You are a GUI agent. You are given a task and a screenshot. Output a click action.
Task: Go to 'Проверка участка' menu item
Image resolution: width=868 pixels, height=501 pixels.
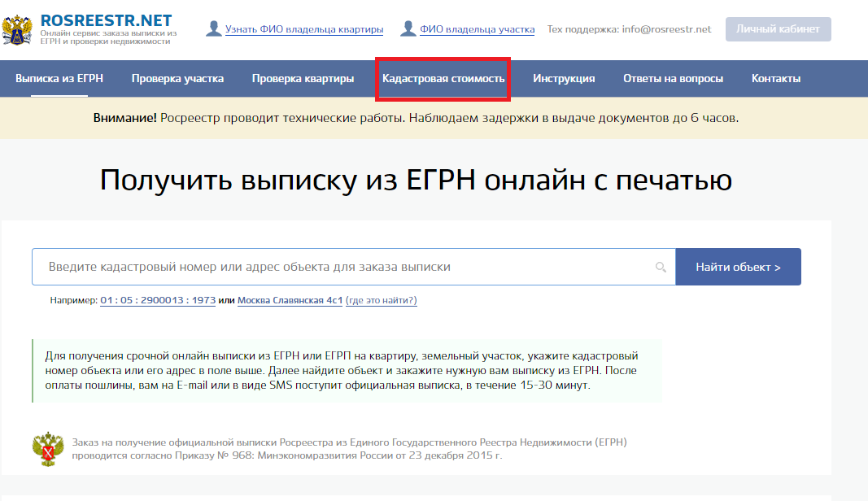point(177,78)
